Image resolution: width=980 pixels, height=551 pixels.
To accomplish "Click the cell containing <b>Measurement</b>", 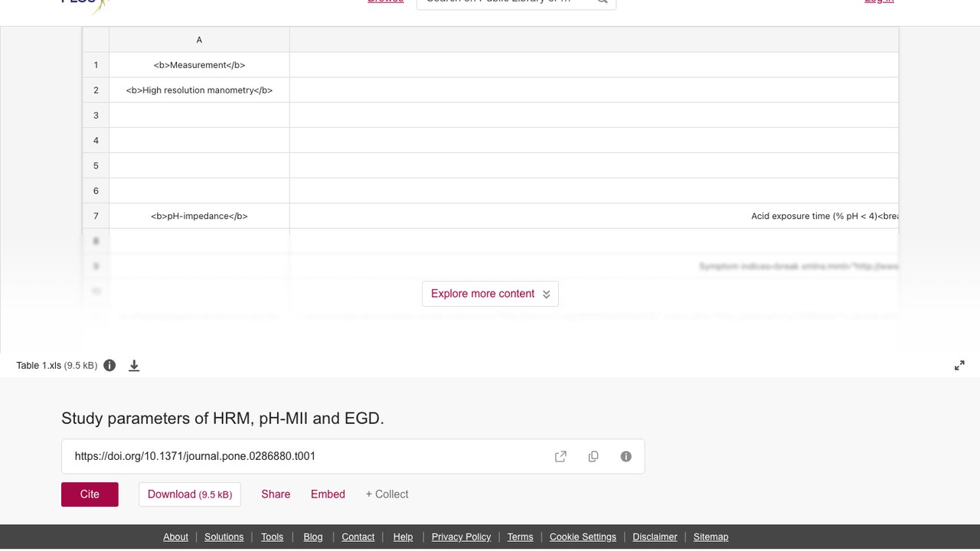I will tap(199, 65).
